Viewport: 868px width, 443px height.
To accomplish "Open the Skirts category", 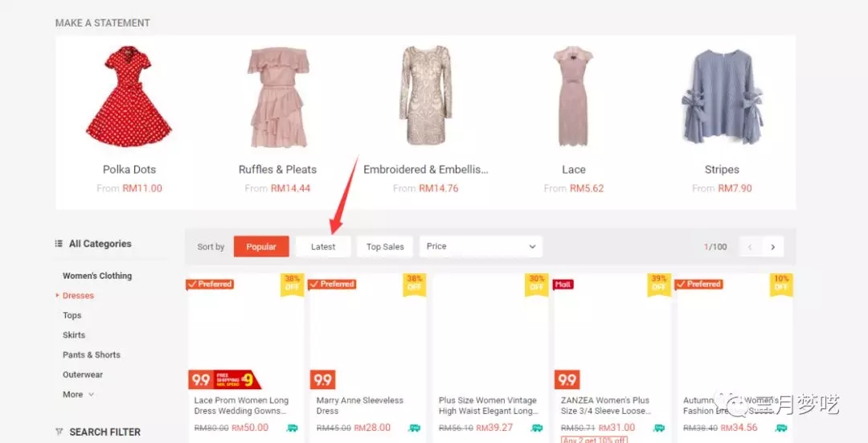I will pyautogui.click(x=74, y=335).
